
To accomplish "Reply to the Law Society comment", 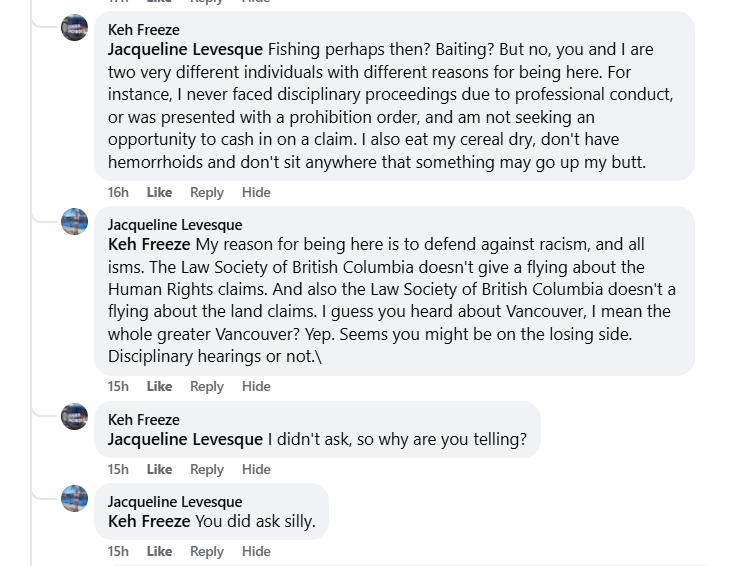I will pyautogui.click(x=207, y=386).
